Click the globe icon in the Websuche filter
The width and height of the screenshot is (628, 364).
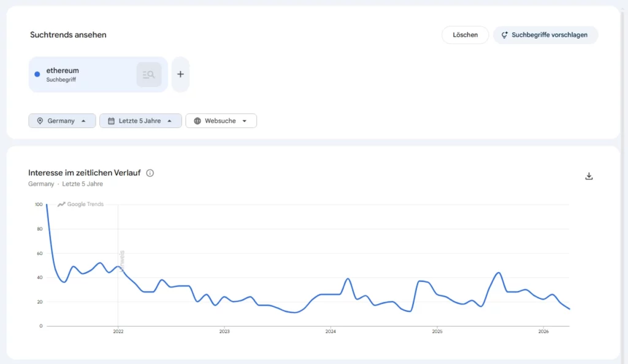click(197, 121)
